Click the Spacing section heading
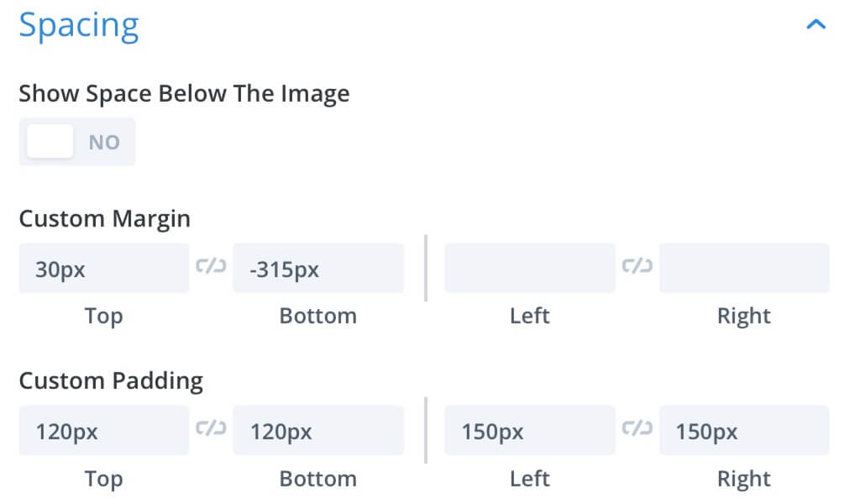 tap(79, 25)
